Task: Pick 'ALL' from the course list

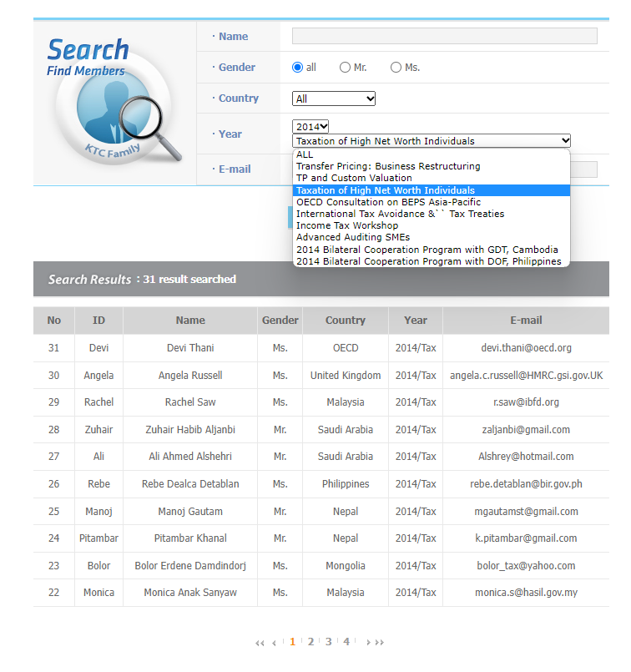Action: (305, 154)
